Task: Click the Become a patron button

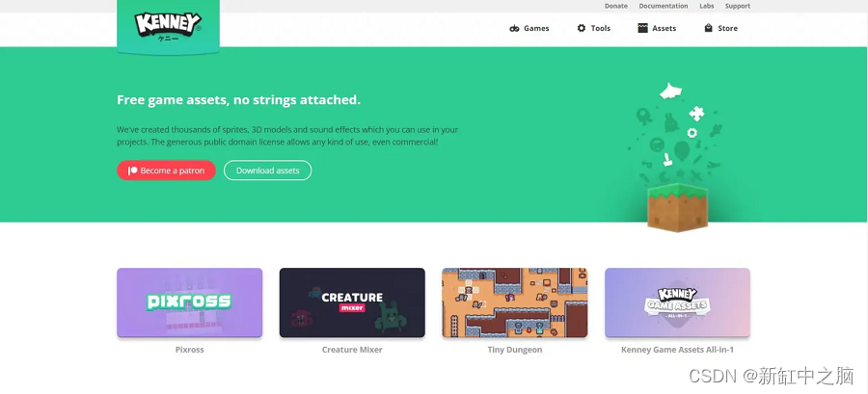Action: [x=166, y=171]
